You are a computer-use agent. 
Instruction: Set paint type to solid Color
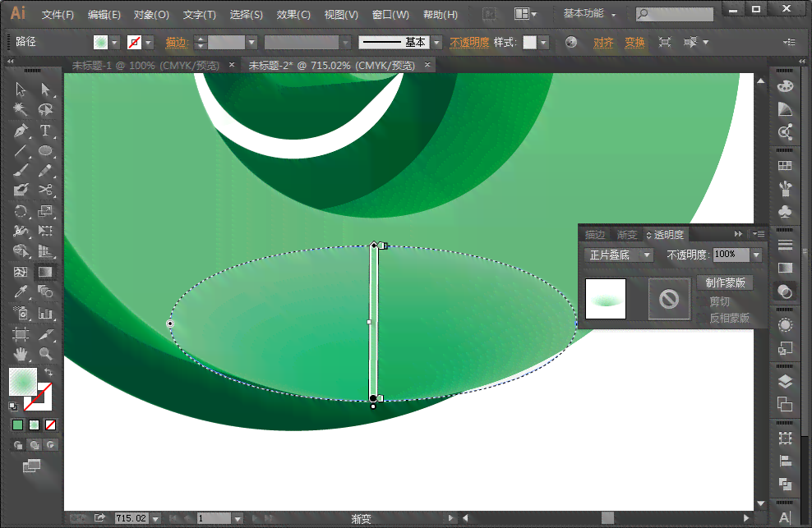pos(17,425)
